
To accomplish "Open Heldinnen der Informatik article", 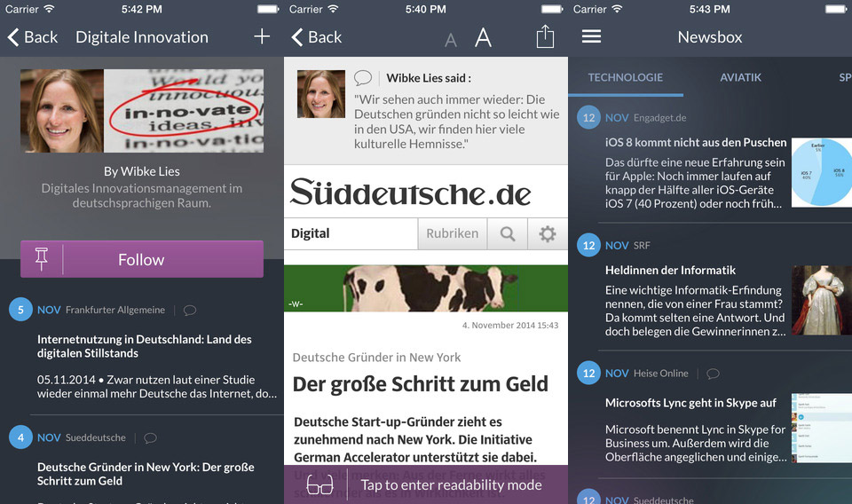I will pos(670,270).
